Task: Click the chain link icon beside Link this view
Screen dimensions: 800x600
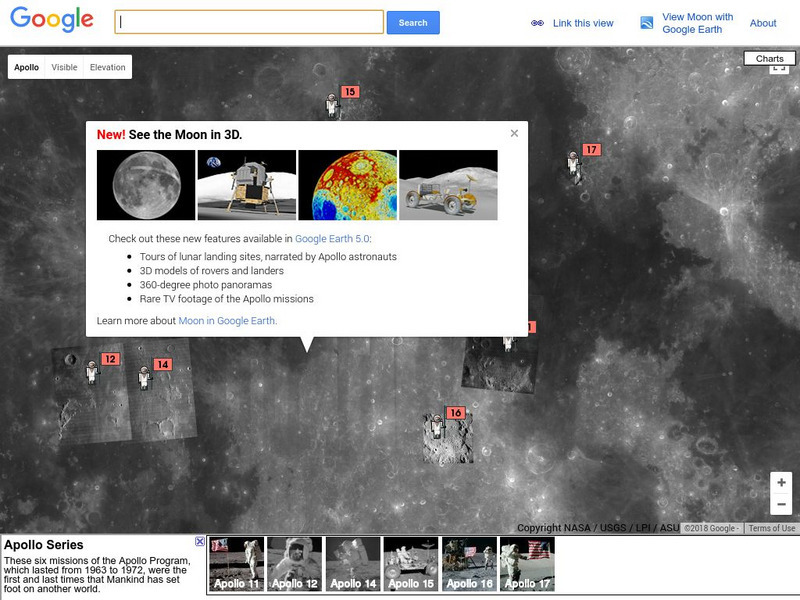Action: point(537,23)
